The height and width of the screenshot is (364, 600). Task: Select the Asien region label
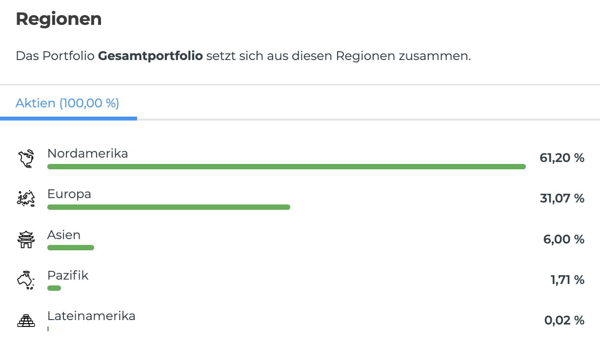[x=64, y=235]
